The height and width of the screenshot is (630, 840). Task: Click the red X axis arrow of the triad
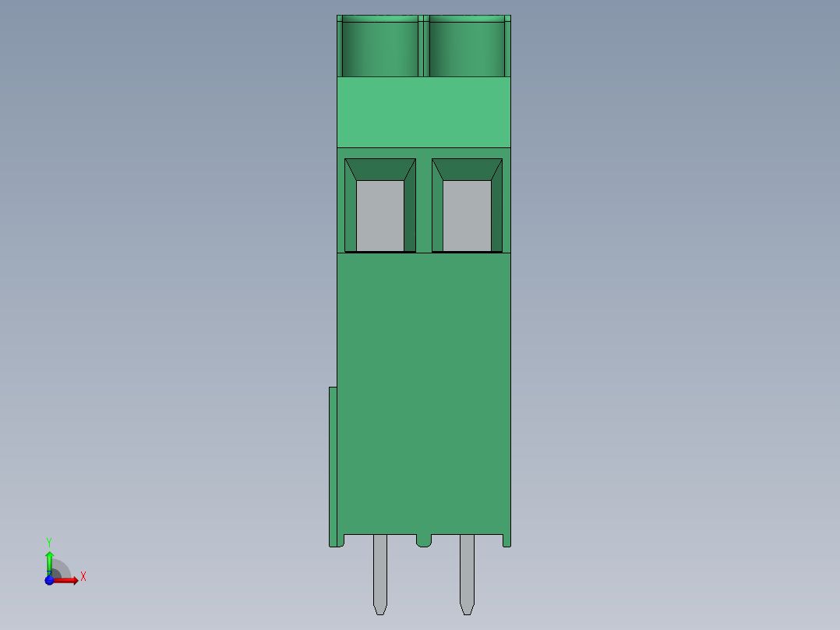[65, 580]
